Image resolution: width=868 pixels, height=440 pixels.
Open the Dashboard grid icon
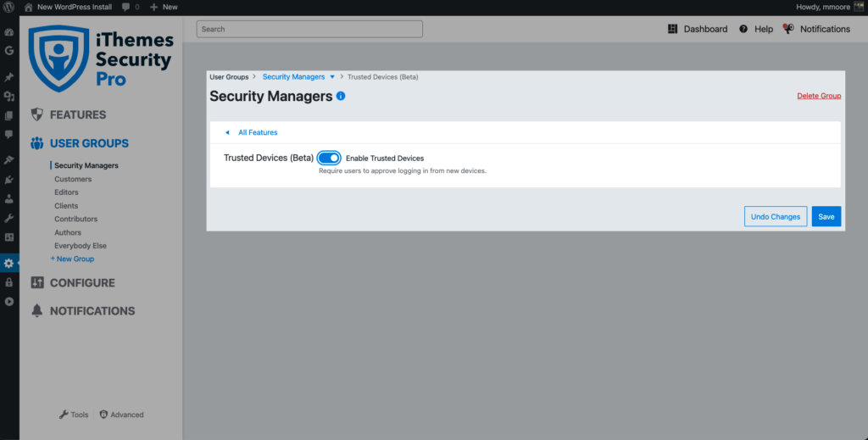pos(672,29)
